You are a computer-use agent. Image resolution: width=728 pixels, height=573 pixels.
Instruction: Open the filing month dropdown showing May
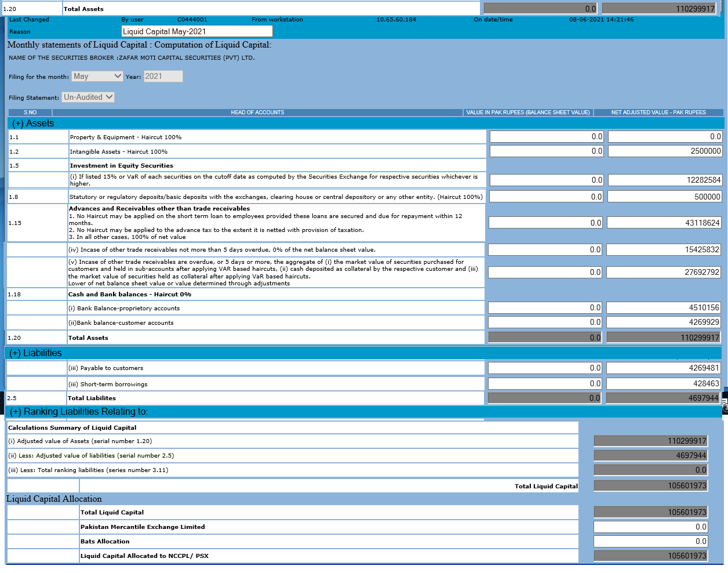(97, 77)
